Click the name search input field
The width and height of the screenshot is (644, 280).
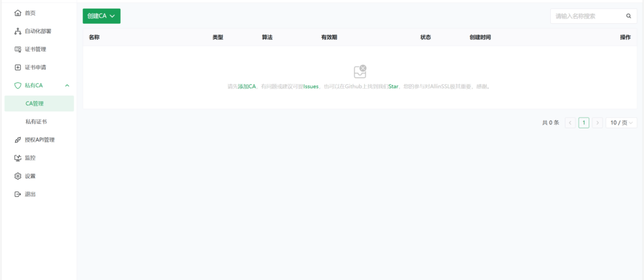(588, 16)
